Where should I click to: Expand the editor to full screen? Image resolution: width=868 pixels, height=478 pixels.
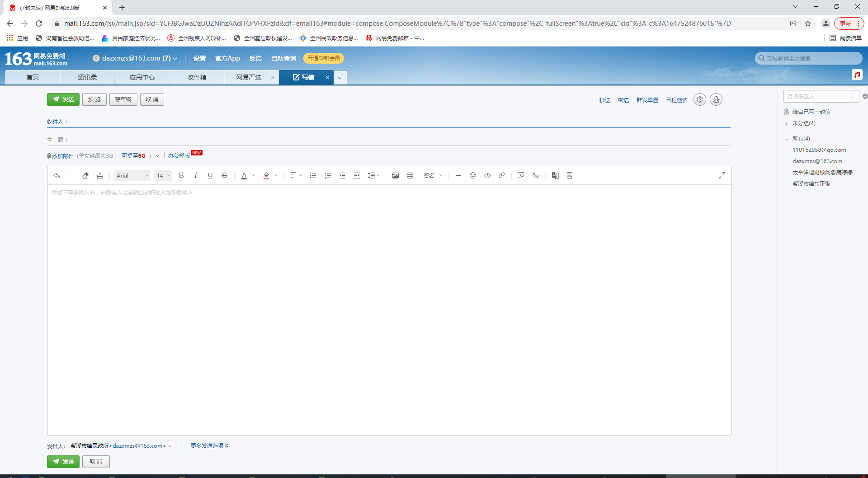tap(722, 176)
